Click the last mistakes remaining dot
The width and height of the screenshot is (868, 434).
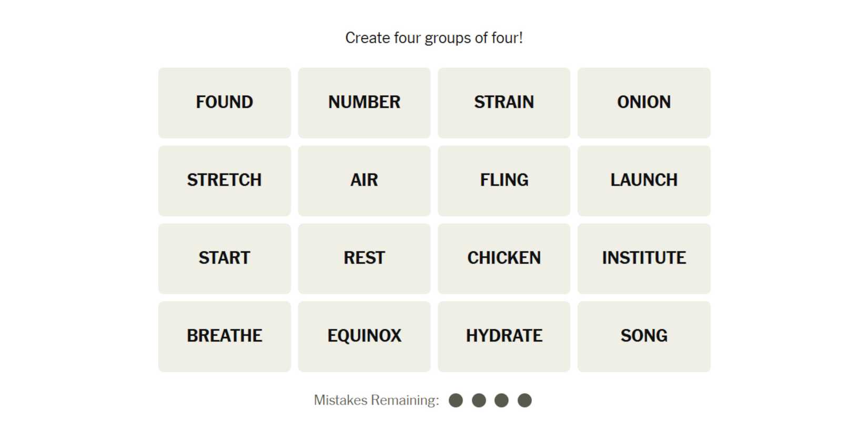click(524, 400)
